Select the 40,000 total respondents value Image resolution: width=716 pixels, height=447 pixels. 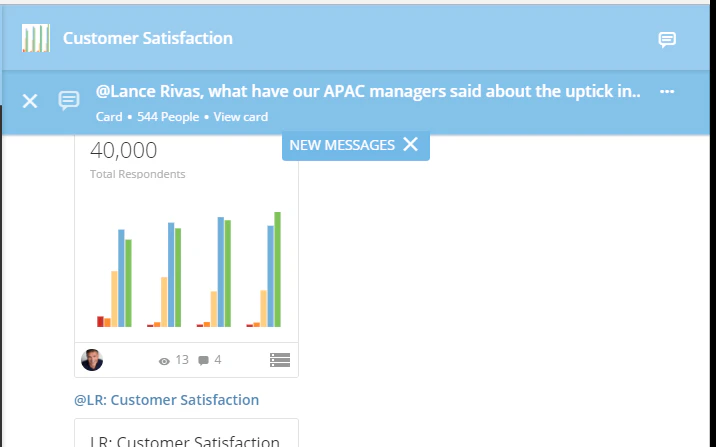pos(123,150)
